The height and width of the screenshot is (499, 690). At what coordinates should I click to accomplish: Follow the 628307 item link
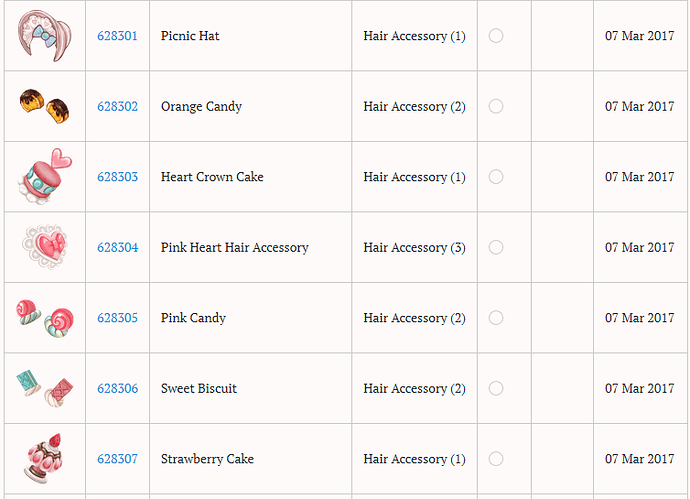117,459
